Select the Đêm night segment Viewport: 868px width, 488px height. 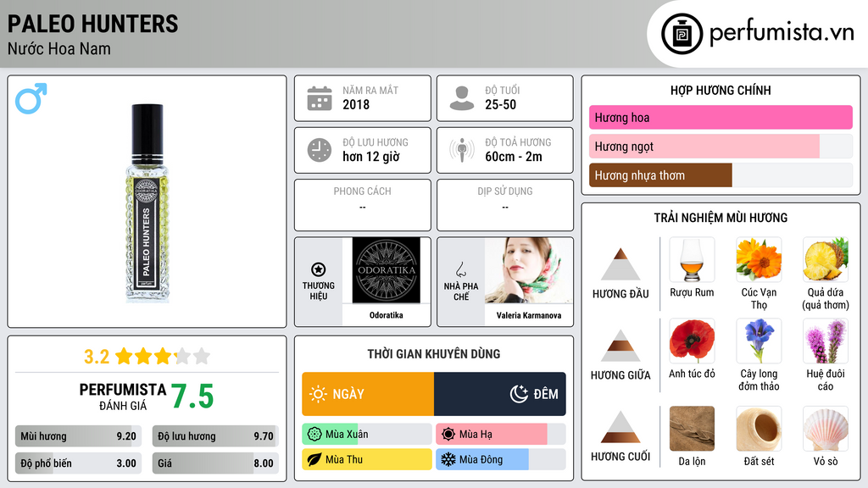[500, 394]
